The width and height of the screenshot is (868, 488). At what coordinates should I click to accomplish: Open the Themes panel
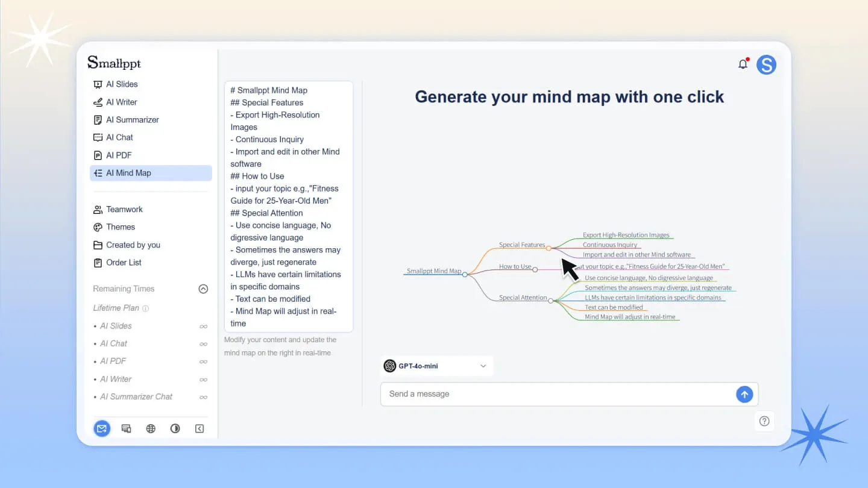tap(121, 227)
